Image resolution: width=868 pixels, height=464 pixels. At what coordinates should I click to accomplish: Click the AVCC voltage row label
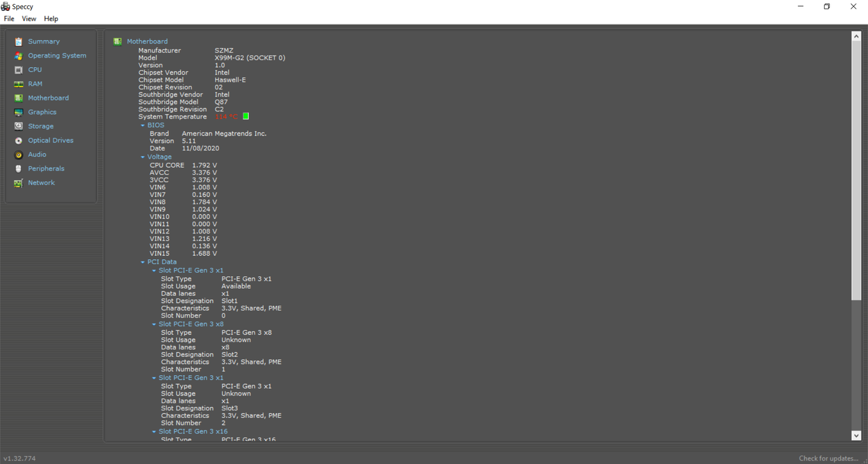coord(159,173)
